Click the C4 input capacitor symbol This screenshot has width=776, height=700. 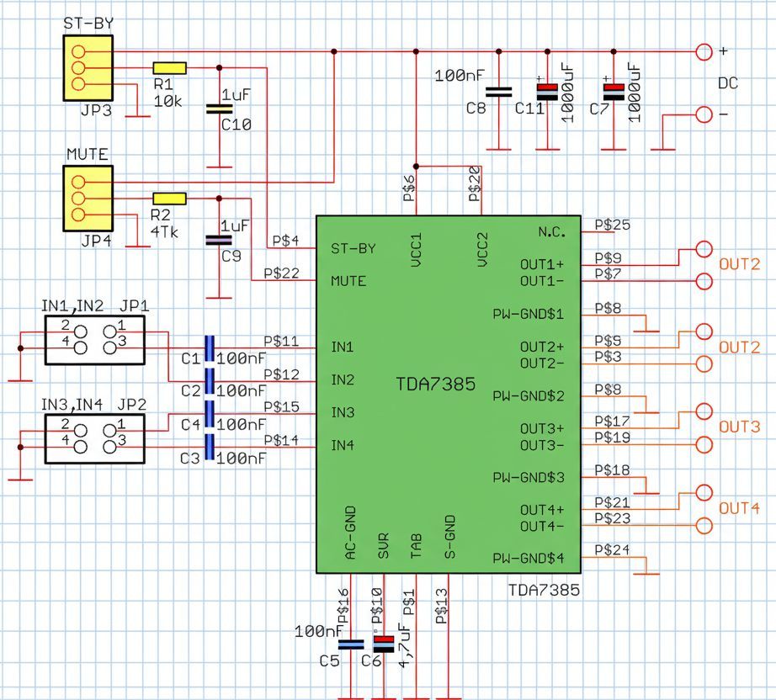210,414
